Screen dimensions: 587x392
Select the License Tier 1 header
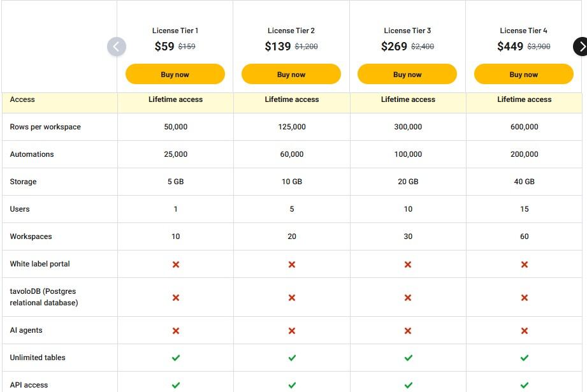pos(175,30)
